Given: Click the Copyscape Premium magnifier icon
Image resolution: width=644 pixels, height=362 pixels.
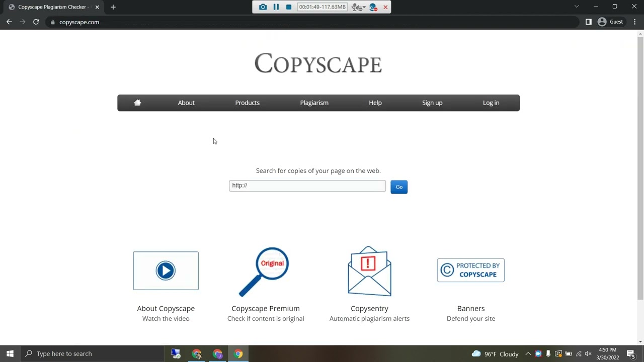Looking at the screenshot, I should click(264, 271).
